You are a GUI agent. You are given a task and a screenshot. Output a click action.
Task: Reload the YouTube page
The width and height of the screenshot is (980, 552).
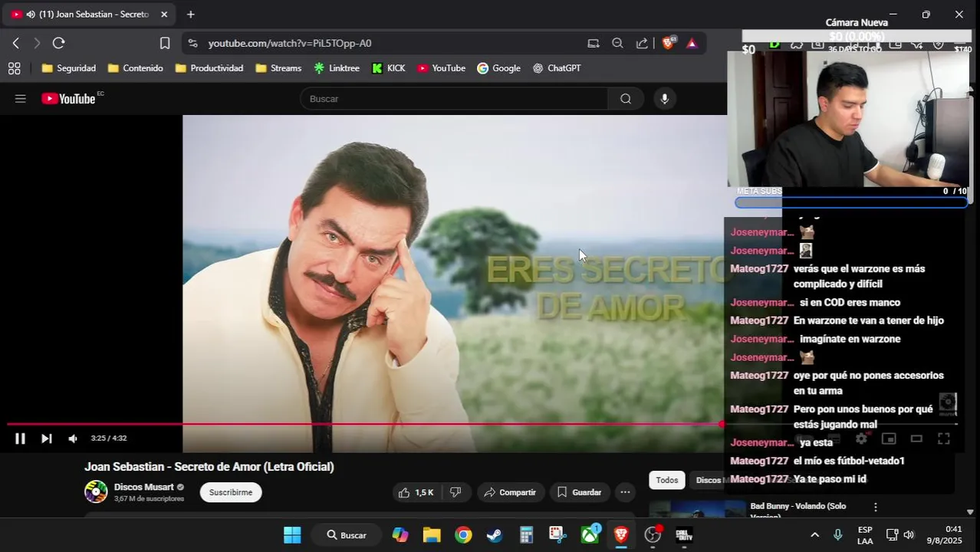58,43
